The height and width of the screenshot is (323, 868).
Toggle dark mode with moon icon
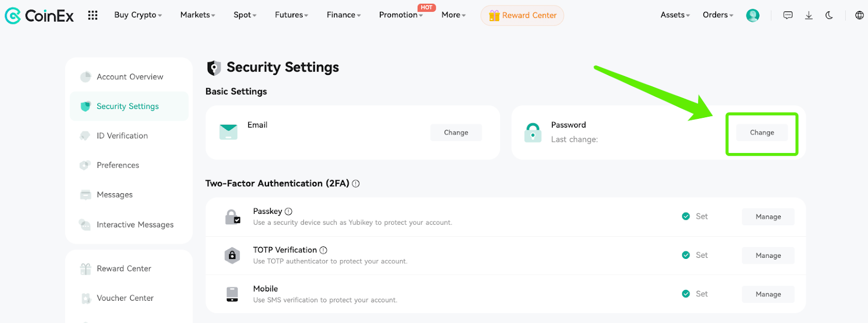click(829, 15)
